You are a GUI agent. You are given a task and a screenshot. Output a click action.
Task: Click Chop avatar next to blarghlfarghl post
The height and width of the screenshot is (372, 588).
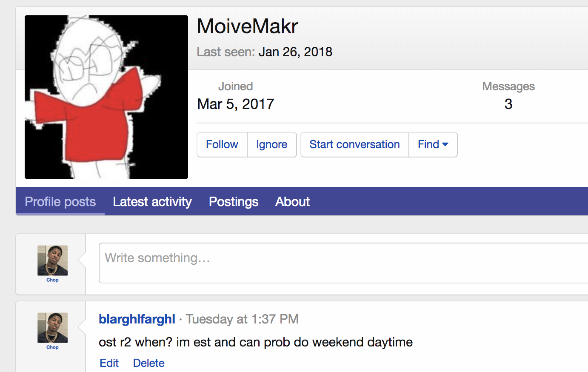52,327
